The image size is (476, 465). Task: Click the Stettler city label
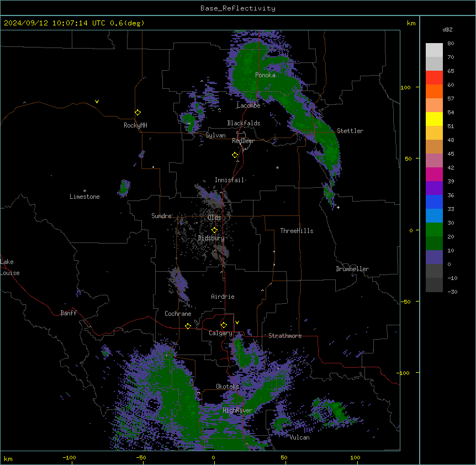(350, 131)
